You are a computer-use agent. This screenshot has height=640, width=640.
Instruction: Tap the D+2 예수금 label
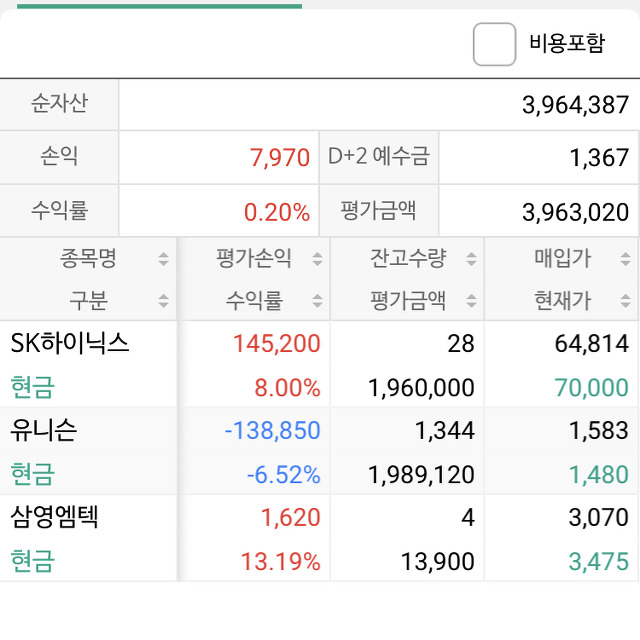[378, 156]
